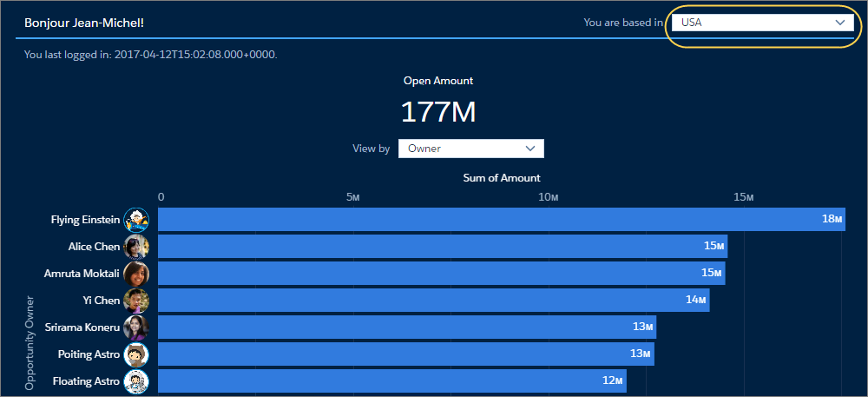Click the 'You last logged in' timestamp text
This screenshot has width=868, height=397.
coord(151,55)
